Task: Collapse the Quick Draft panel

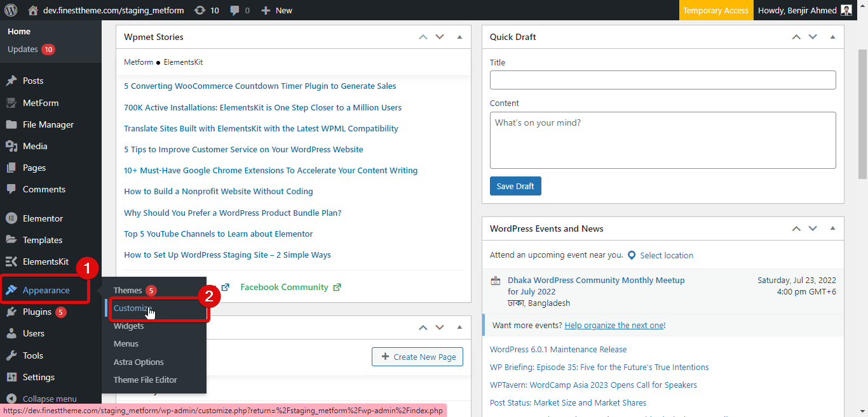Action: 832,37
